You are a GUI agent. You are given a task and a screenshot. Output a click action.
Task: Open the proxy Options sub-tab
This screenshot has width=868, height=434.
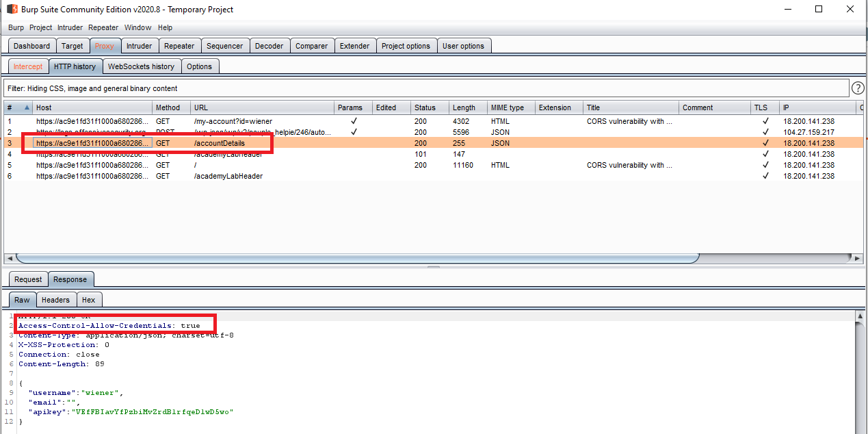click(200, 66)
